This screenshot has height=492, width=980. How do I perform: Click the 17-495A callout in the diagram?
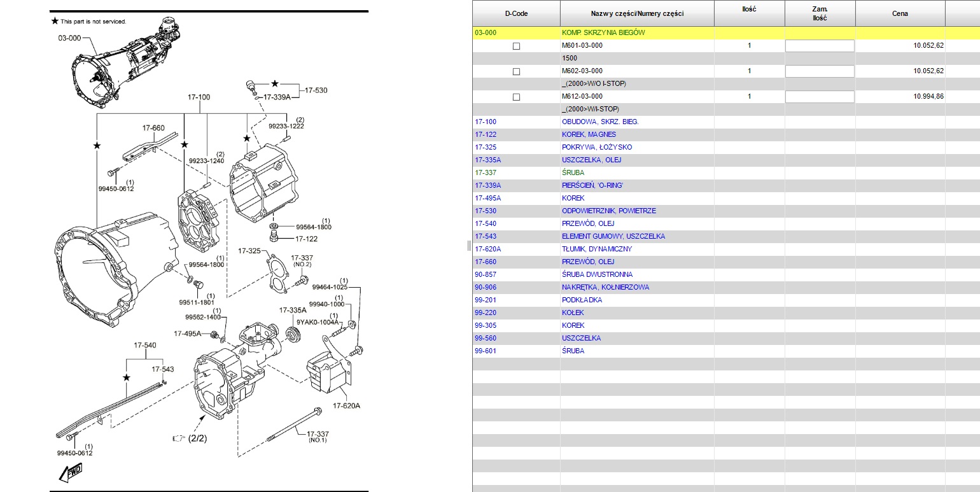click(x=188, y=334)
